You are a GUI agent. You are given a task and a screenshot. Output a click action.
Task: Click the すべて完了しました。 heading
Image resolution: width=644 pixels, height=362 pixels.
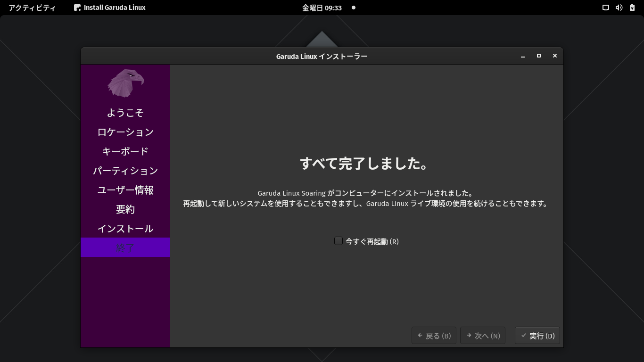click(x=365, y=164)
